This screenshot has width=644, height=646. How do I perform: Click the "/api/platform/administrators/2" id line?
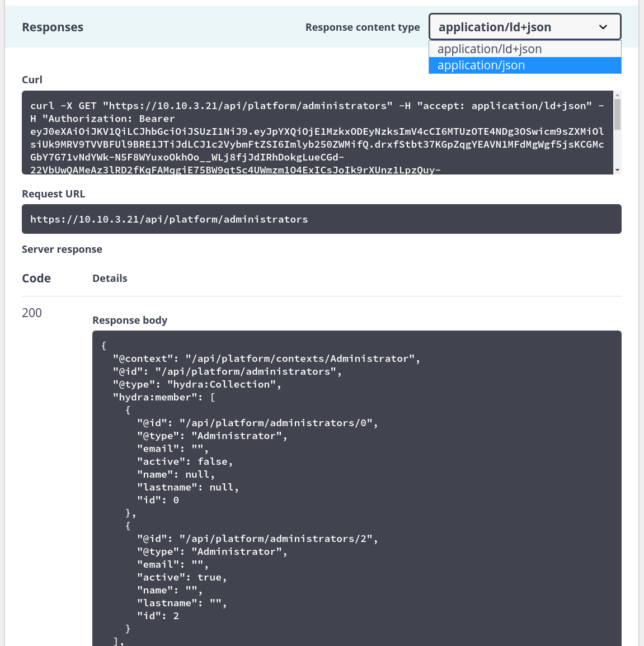[257, 539]
